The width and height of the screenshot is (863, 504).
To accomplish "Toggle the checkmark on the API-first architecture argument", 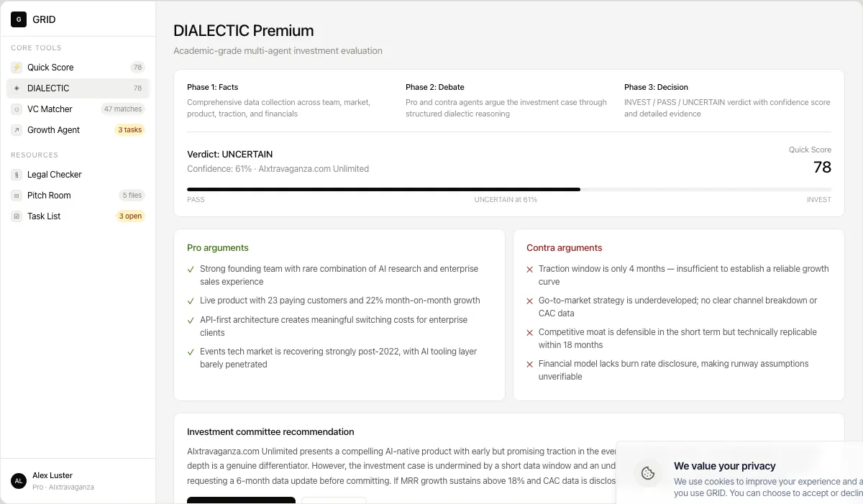I will (190, 319).
